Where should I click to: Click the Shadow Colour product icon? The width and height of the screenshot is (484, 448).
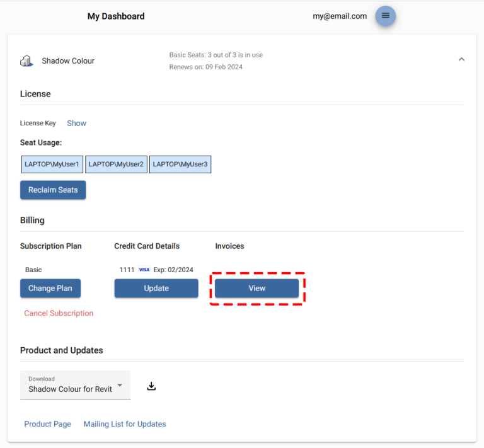[x=26, y=60]
